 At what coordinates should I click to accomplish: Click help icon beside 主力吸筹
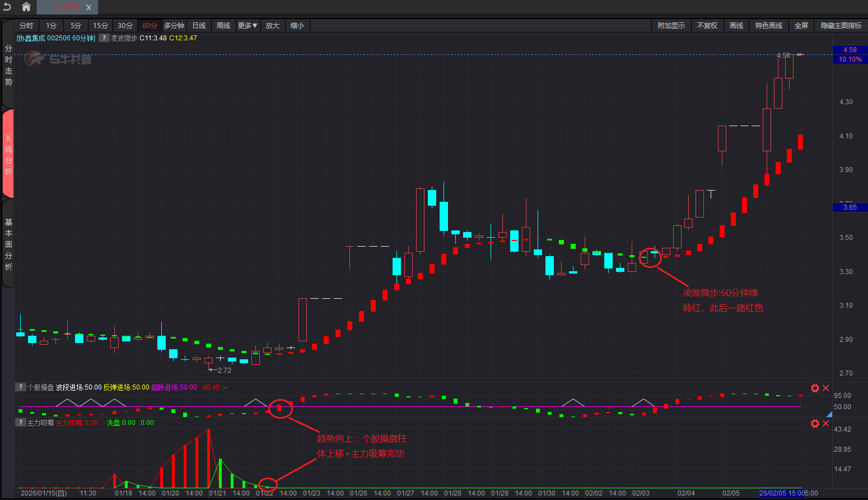point(21,423)
